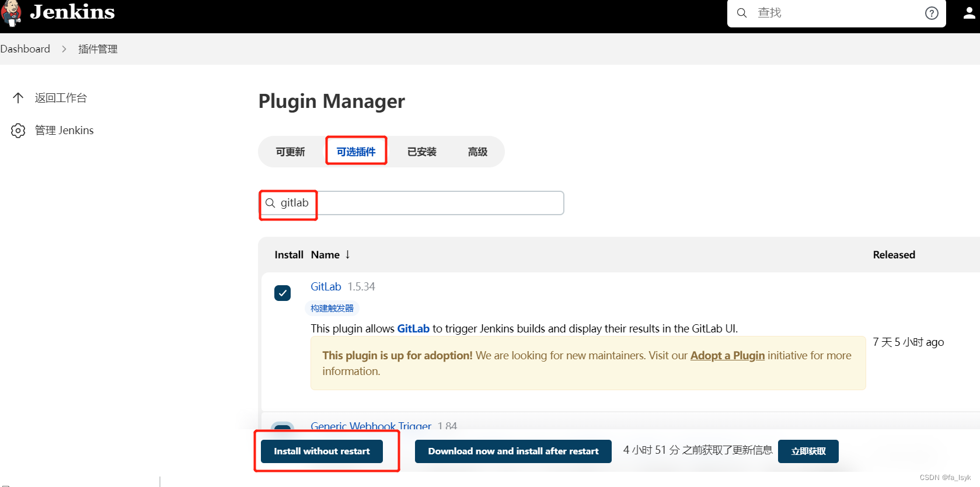Viewport: 980px width, 487px height.
Task: Focus the top 查找 search field
Action: 836,13
